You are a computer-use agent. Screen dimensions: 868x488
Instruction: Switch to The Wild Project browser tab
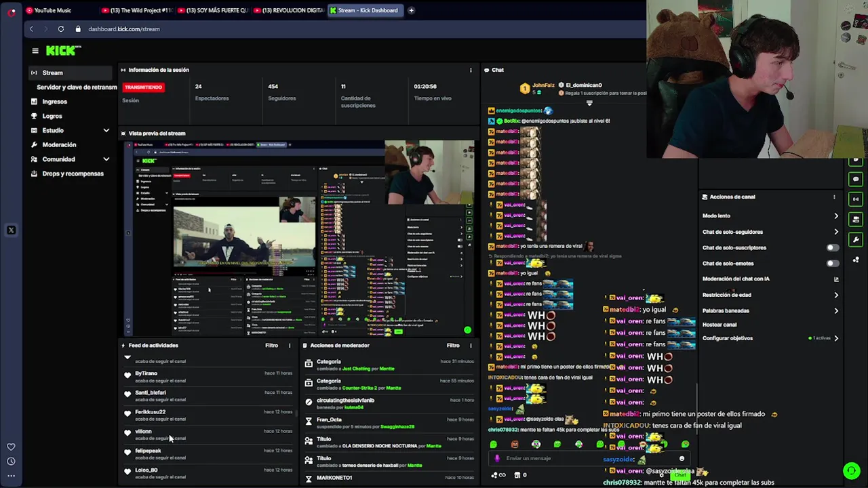pyautogui.click(x=136, y=10)
